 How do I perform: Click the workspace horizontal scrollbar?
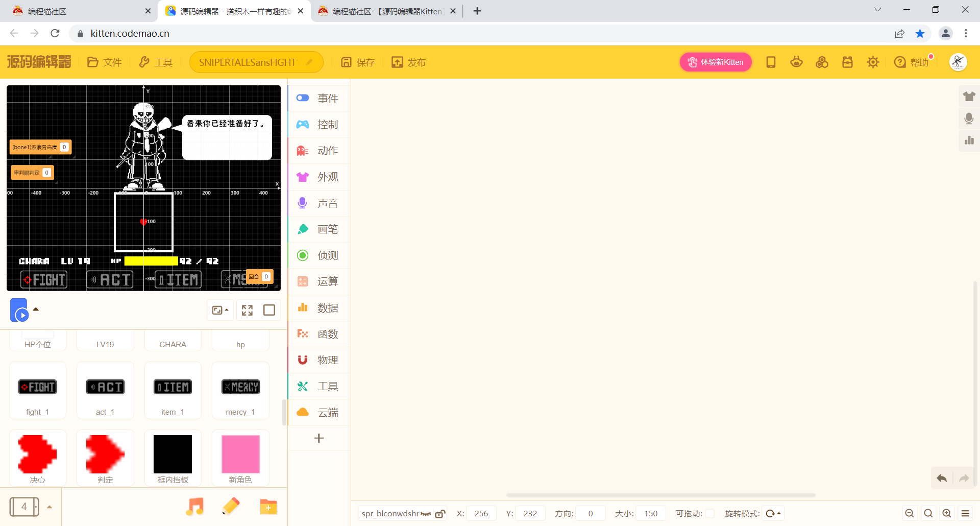660,495
